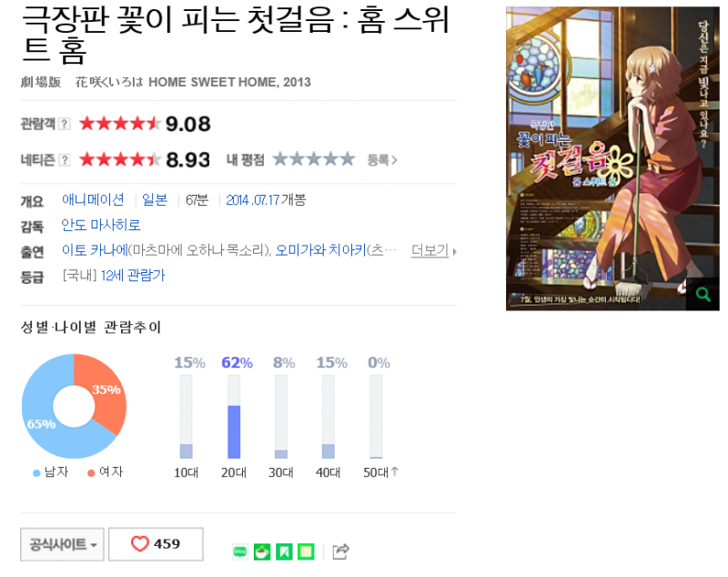Viewport: 728px width, 577px height.
Task: Expand the 공식사이트 dropdown
Action: (62, 544)
